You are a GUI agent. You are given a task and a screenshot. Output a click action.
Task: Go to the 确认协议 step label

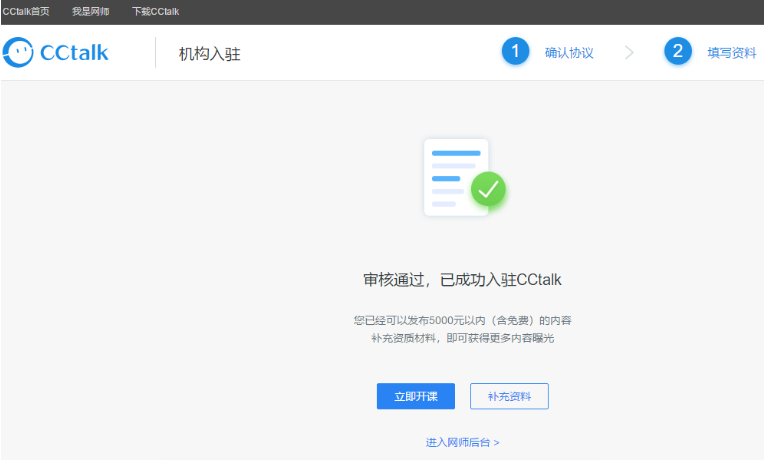click(569, 53)
